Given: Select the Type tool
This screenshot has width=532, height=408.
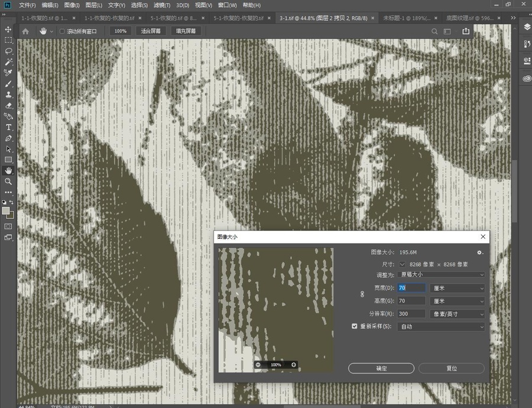Looking at the screenshot, I should [x=8, y=127].
